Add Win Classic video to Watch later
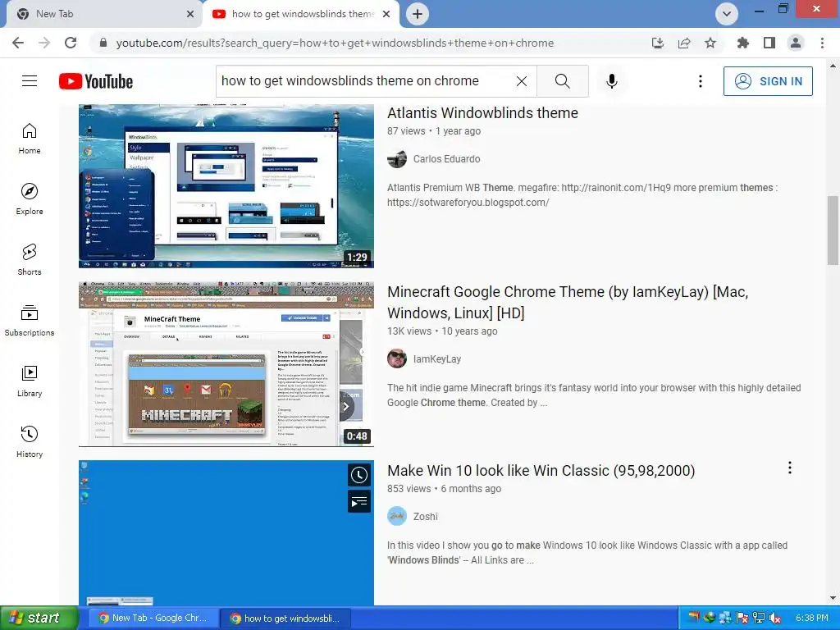The width and height of the screenshot is (840, 630). 359,475
